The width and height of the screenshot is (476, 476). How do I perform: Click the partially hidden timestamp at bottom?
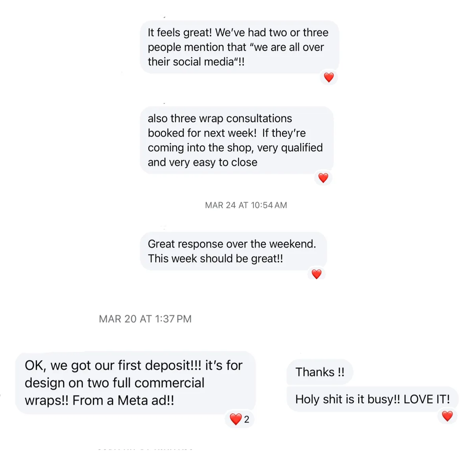tap(145, 449)
